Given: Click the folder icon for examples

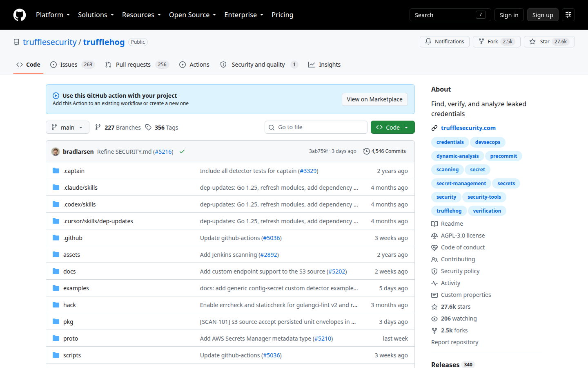Looking at the screenshot, I should point(56,288).
